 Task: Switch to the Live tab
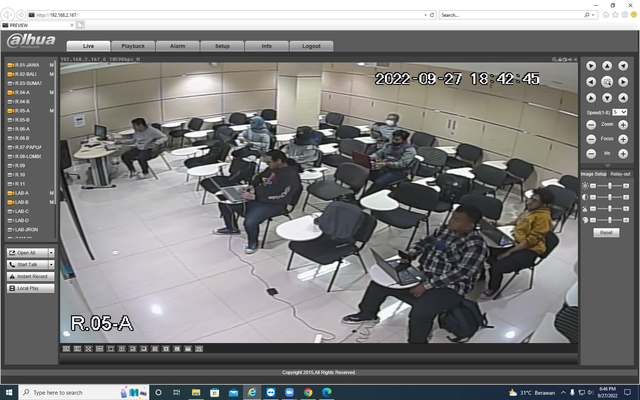tap(88, 46)
